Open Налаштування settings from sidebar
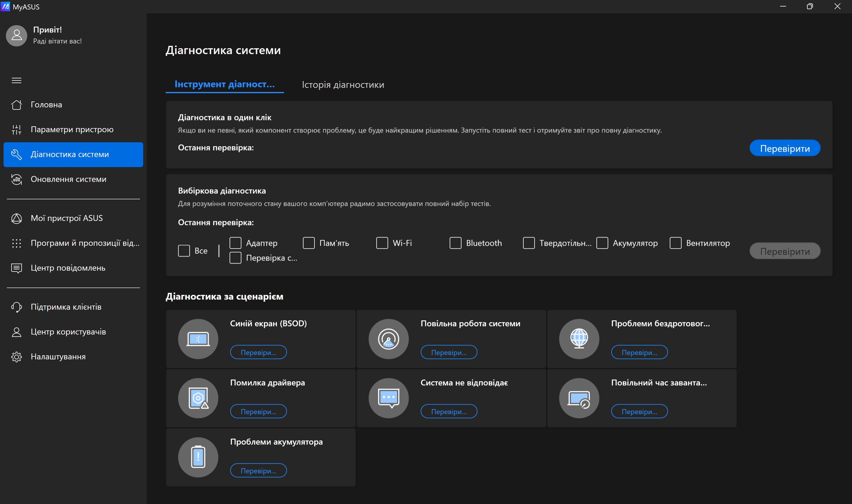852x504 pixels. tap(58, 357)
